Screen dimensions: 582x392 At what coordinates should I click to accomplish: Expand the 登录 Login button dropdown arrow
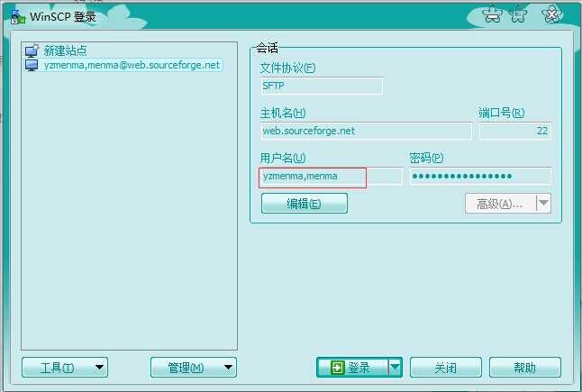(396, 368)
